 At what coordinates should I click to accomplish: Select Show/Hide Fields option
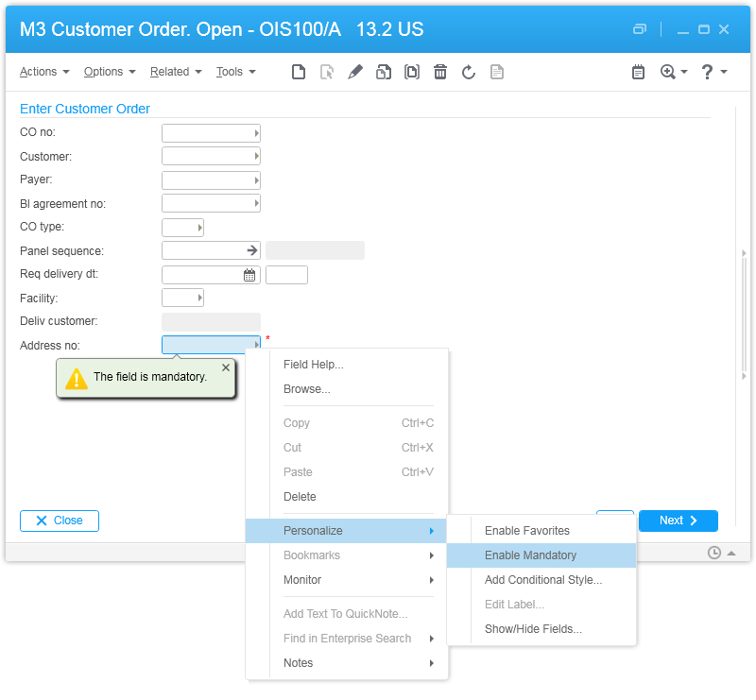click(x=533, y=629)
